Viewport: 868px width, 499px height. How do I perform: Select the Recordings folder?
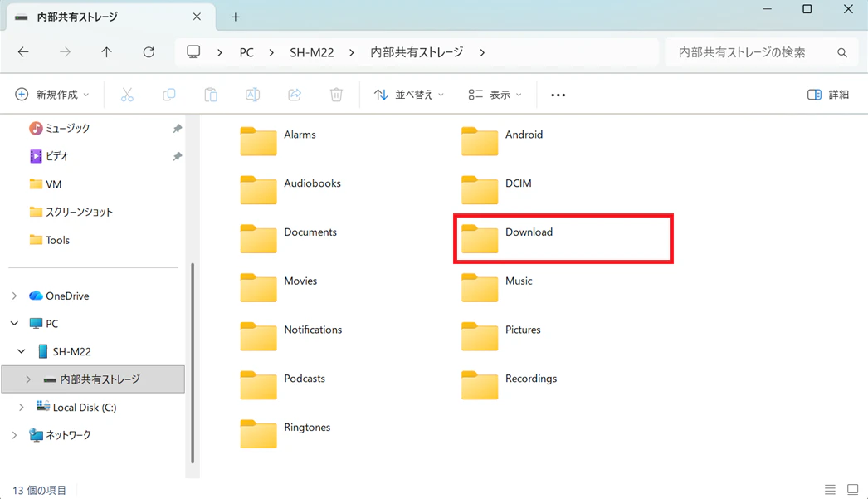click(x=510, y=384)
